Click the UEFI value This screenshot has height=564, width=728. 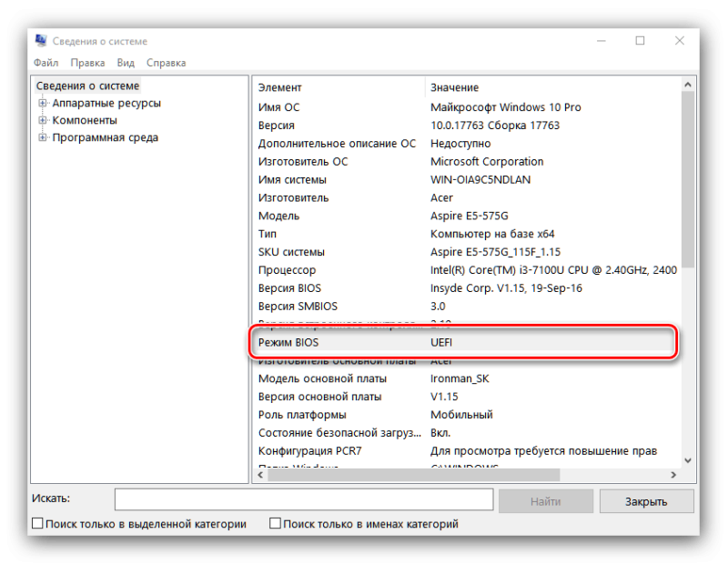(441, 343)
